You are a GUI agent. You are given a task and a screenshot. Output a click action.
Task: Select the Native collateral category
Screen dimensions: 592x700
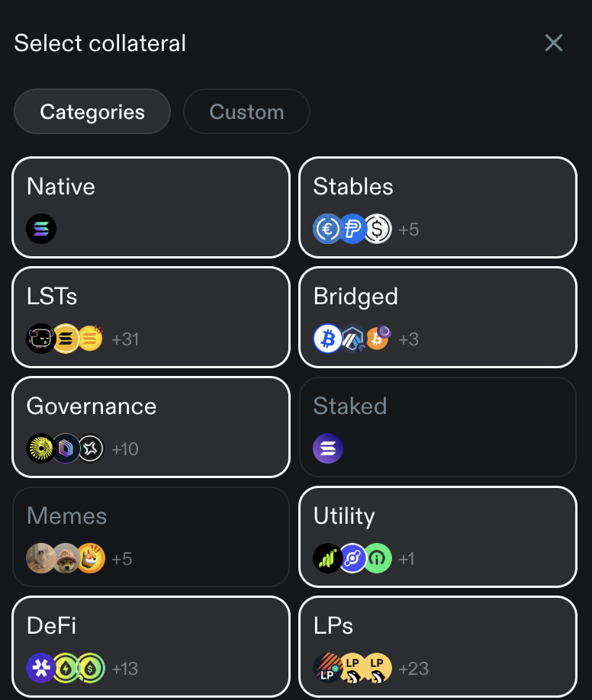click(x=150, y=207)
